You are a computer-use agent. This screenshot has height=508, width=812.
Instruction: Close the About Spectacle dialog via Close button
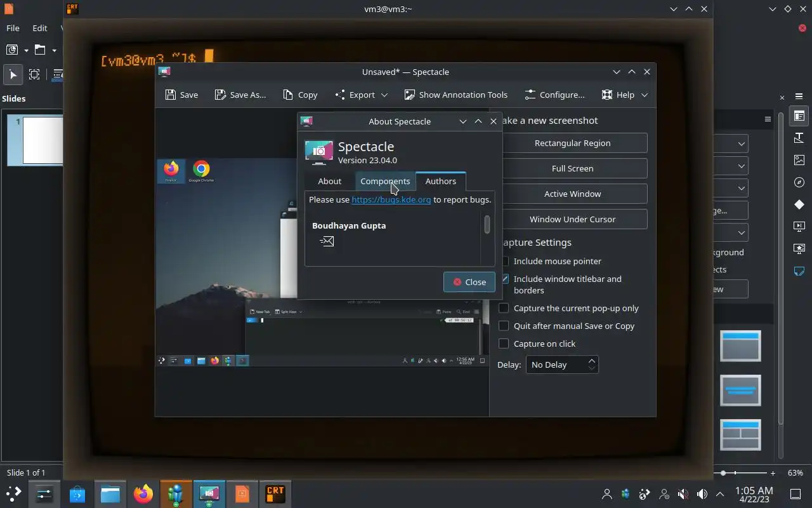(469, 282)
